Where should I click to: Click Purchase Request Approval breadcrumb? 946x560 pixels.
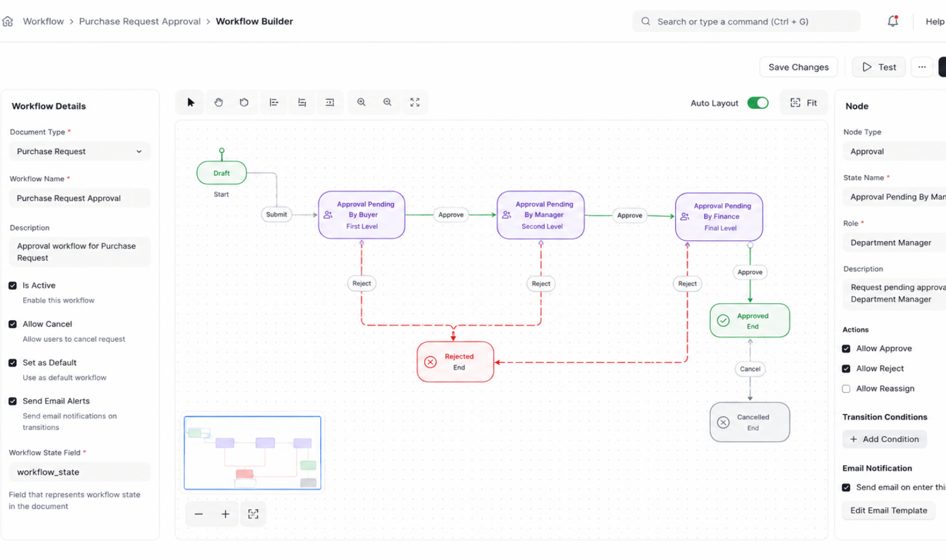point(140,21)
